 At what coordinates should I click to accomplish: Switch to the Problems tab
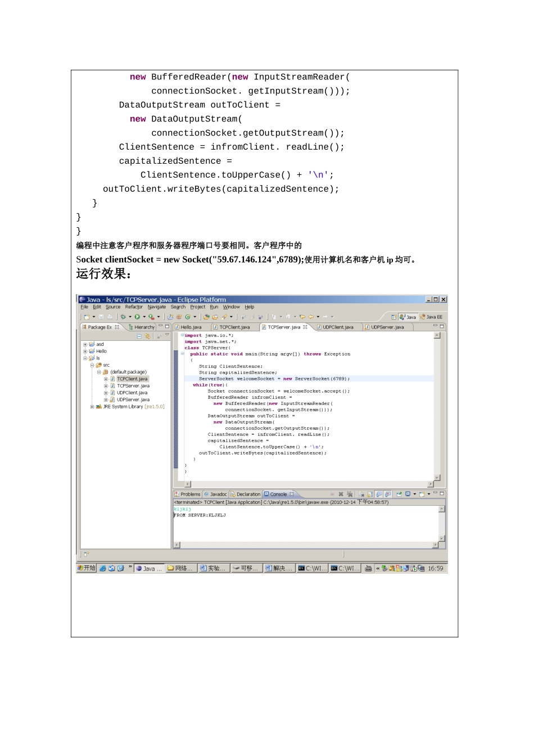pos(187,494)
